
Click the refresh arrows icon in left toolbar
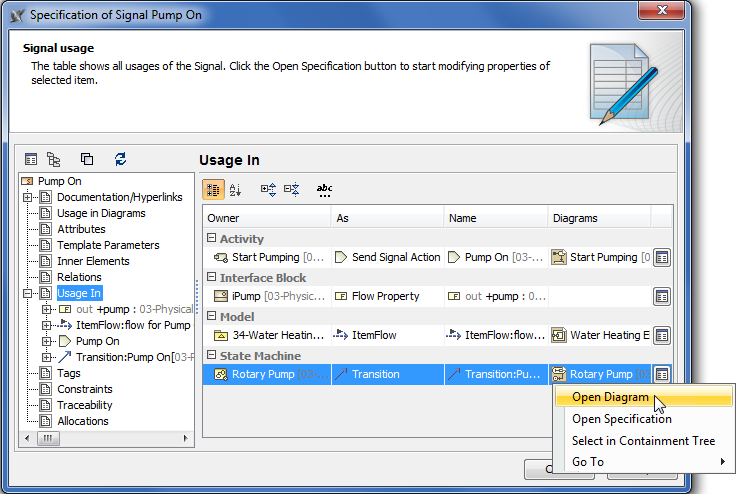pos(121,159)
